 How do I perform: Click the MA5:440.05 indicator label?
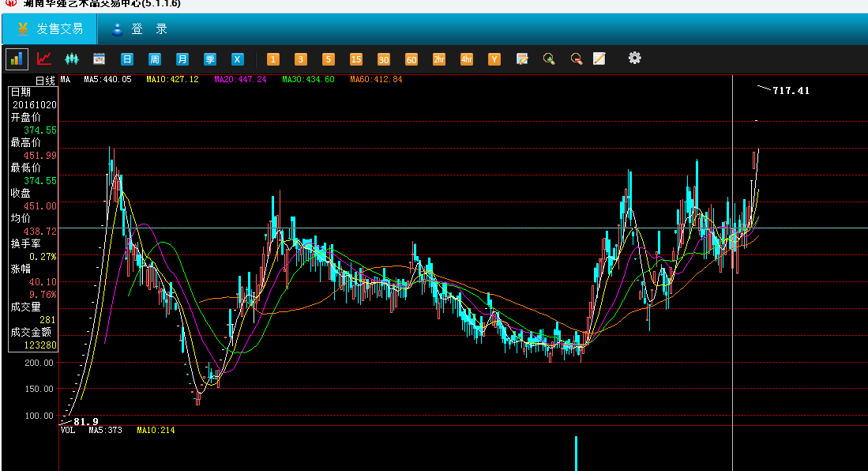point(108,79)
